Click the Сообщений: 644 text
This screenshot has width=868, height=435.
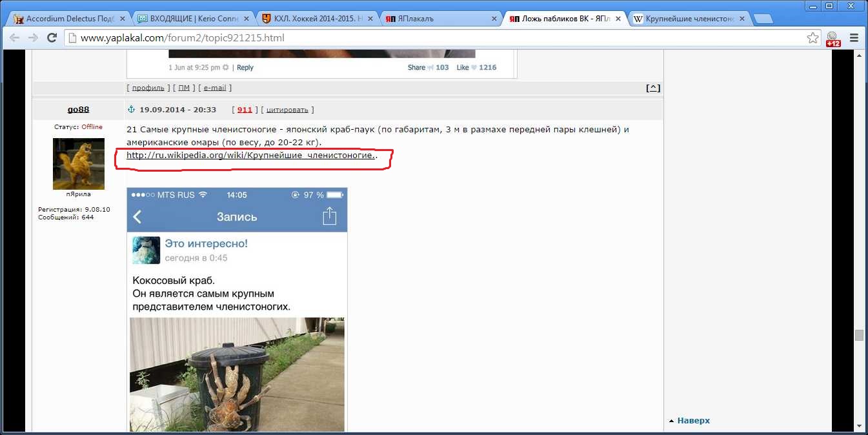coord(66,217)
